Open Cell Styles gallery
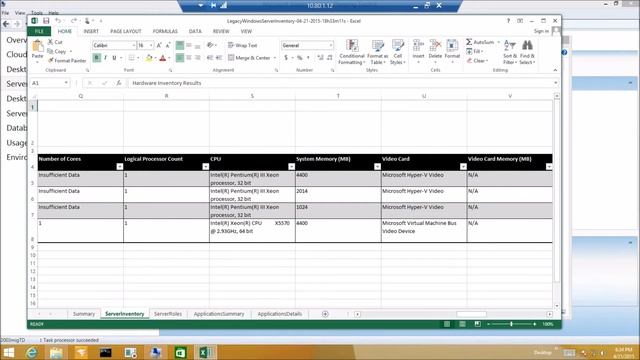The width and height of the screenshot is (640, 360). tap(398, 52)
